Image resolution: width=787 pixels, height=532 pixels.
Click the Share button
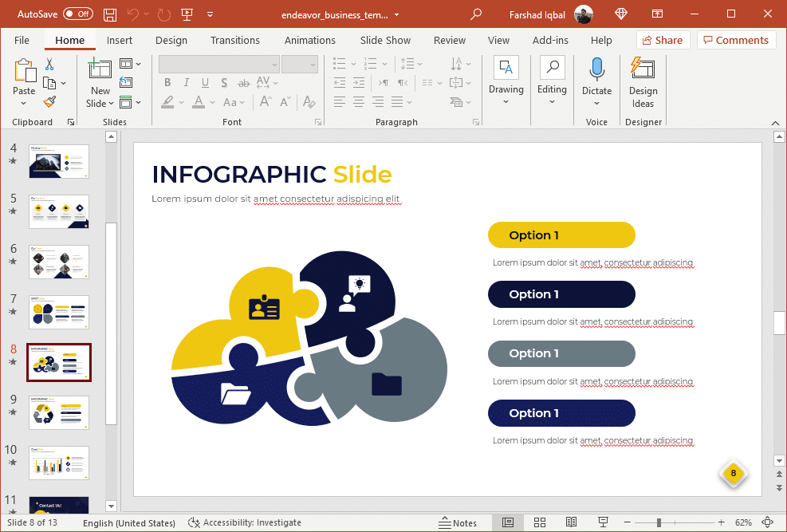[663, 40]
